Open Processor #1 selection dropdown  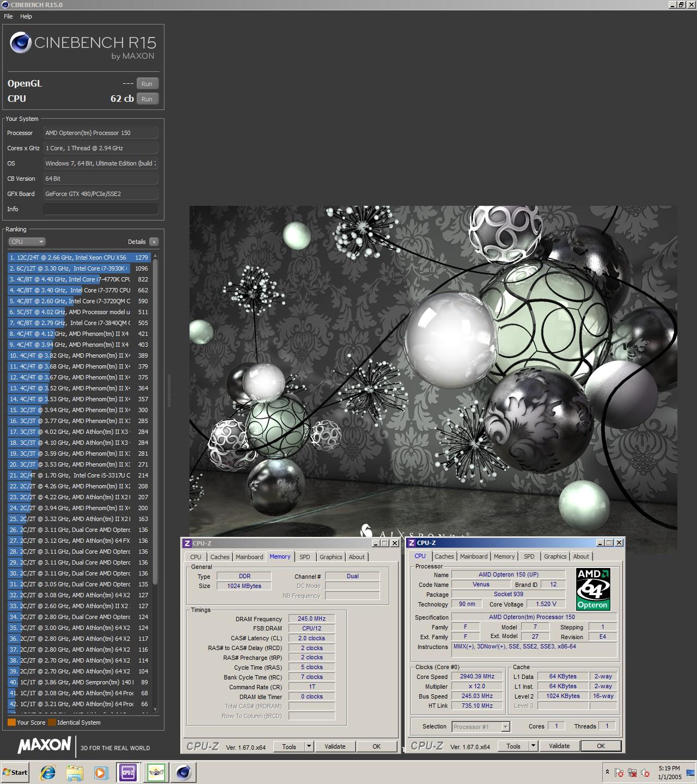481,726
